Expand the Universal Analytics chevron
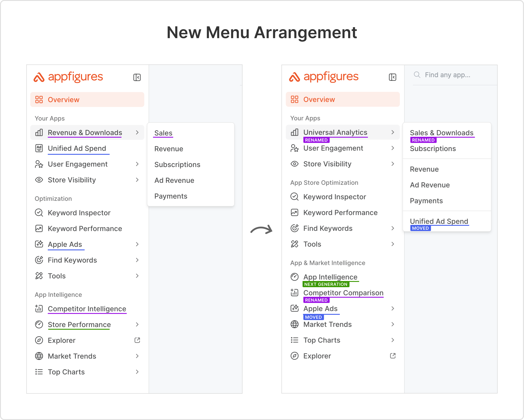 point(392,132)
